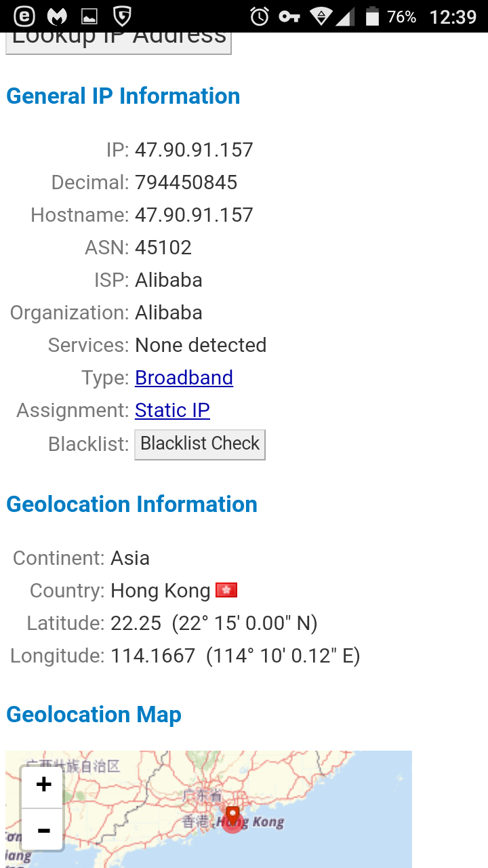Zoom out on the geolocation map
The height and width of the screenshot is (868, 488).
[x=43, y=830]
